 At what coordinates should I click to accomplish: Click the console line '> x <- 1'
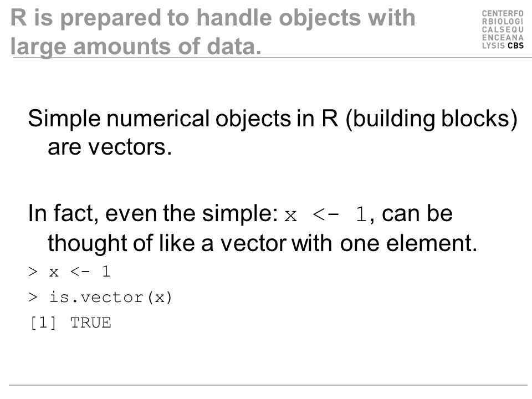(70, 272)
